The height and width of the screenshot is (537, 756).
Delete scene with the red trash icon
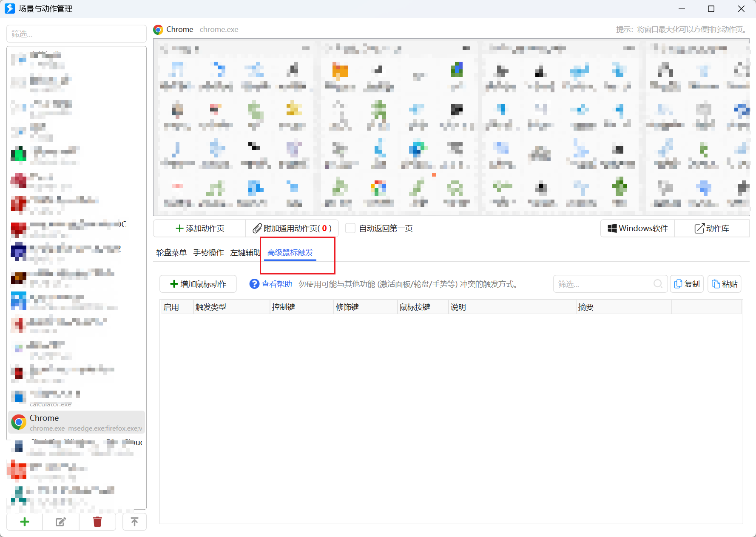97,522
